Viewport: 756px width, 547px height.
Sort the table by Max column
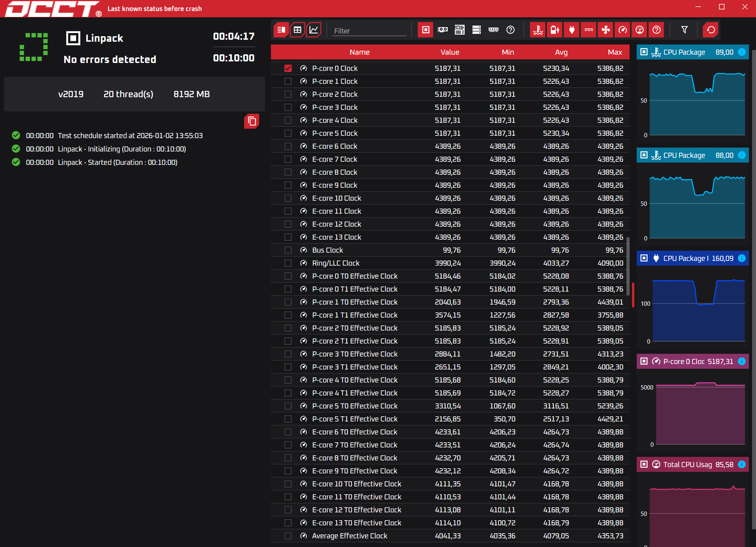pyautogui.click(x=614, y=52)
